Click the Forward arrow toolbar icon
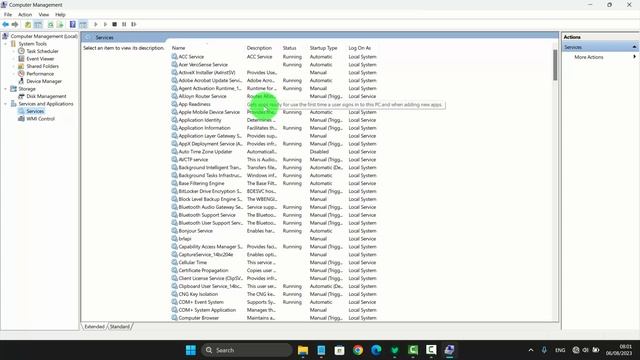This screenshot has width=640, height=360. point(15,24)
